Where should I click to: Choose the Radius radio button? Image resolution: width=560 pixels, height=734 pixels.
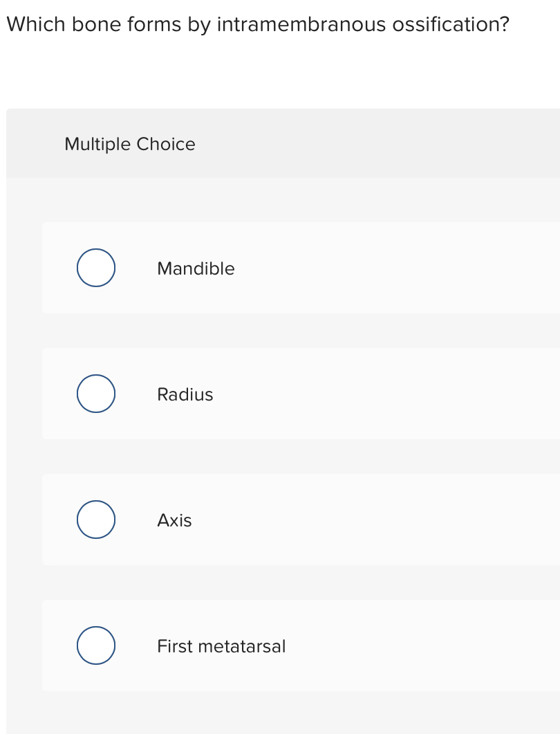pos(96,394)
